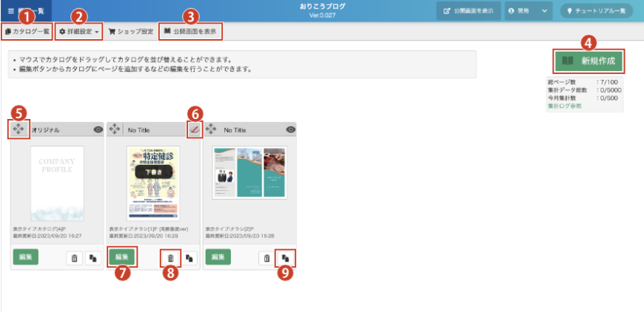
Task: Open the カタログ一覧 menu item
Action: click(27, 32)
